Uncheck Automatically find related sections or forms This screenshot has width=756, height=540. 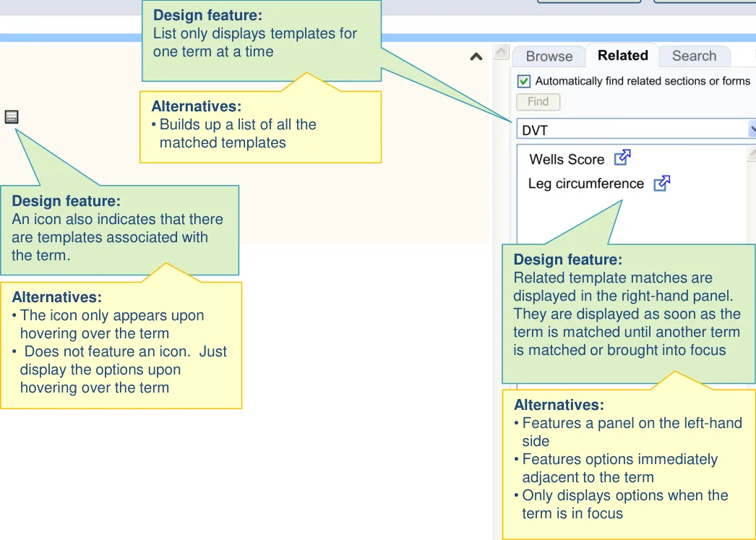point(525,82)
